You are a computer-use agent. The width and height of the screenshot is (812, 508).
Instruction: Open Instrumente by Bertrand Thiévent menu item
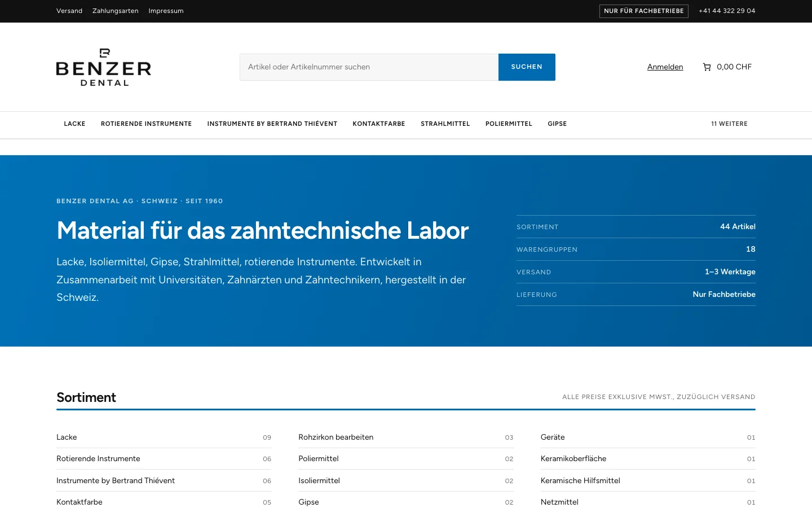pos(272,124)
